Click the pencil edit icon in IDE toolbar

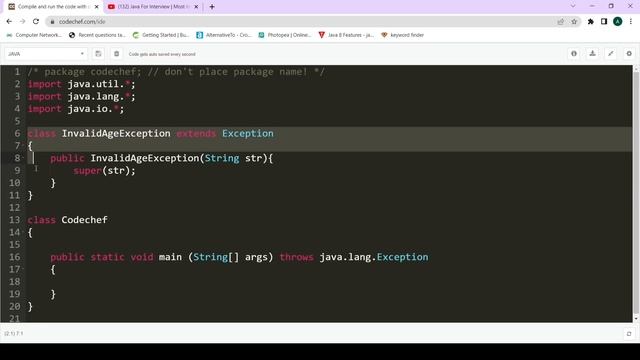(611, 53)
